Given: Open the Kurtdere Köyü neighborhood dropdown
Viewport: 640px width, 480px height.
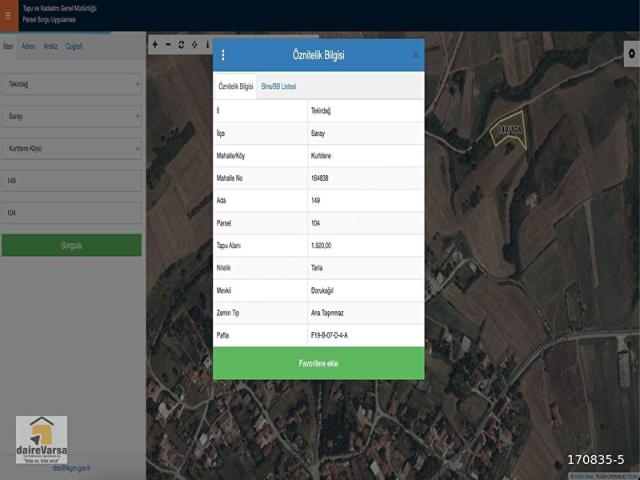Looking at the screenshot, I should (72, 148).
